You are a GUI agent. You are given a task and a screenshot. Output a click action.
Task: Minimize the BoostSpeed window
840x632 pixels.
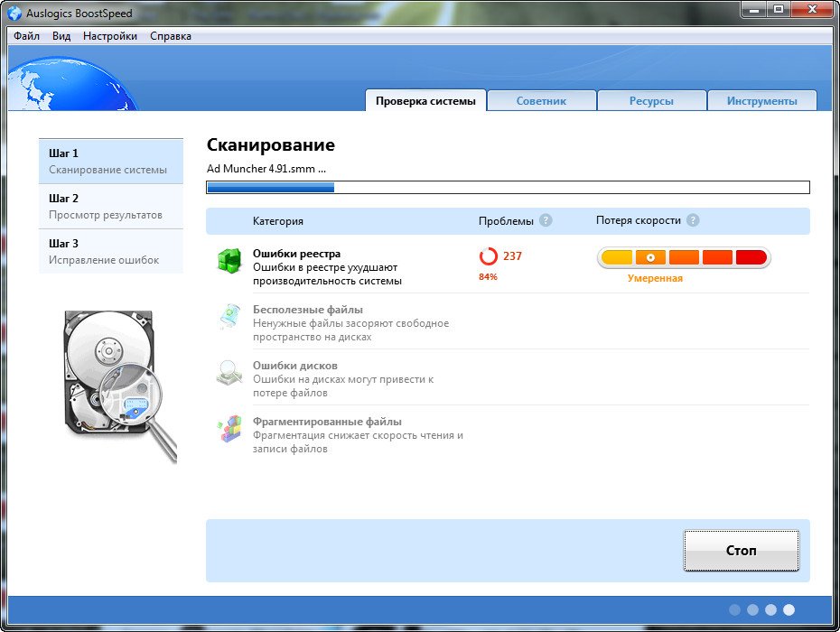pyautogui.click(x=754, y=10)
